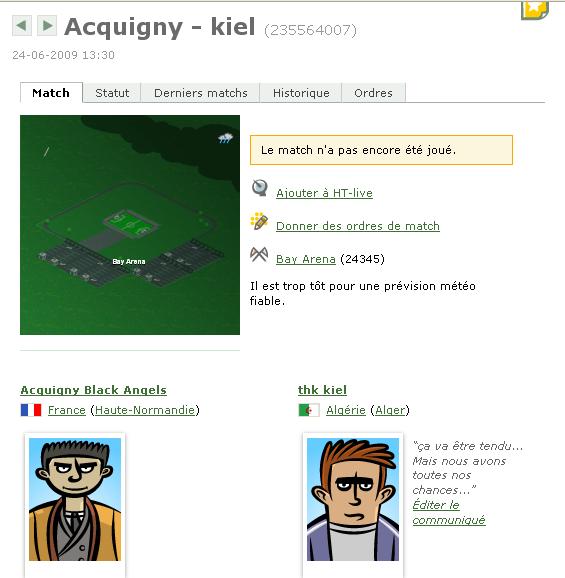The height and width of the screenshot is (578, 565).
Task: Click the Éditer le communiqué link
Action: coord(449,512)
